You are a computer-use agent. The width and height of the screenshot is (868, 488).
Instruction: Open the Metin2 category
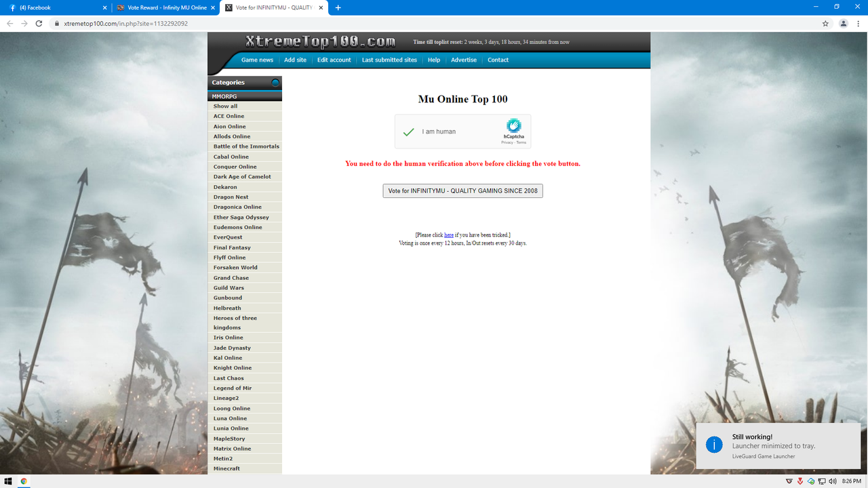223,459
